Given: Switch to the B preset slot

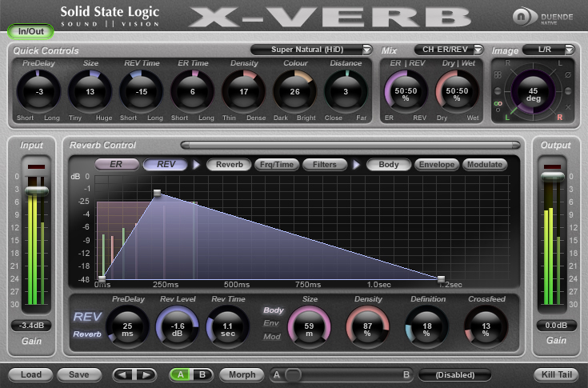Looking at the screenshot, I should [x=202, y=374].
